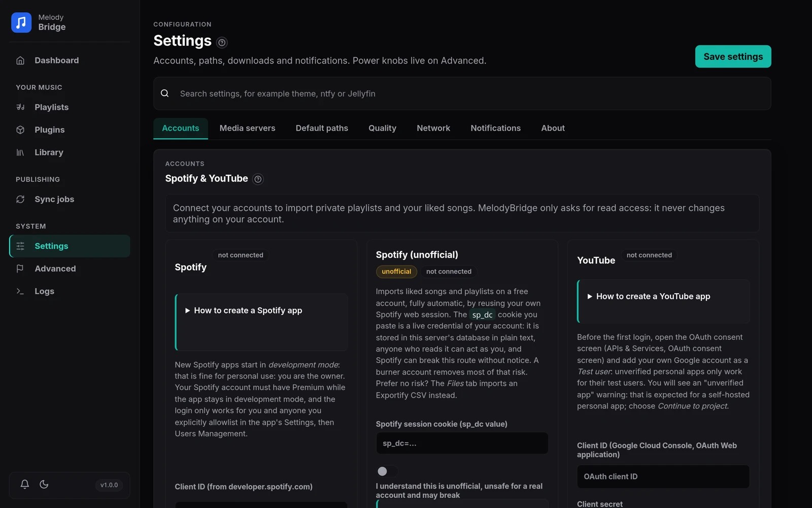The image size is (812, 508).
Task: Switch to the Media servers tab
Action: point(248,128)
